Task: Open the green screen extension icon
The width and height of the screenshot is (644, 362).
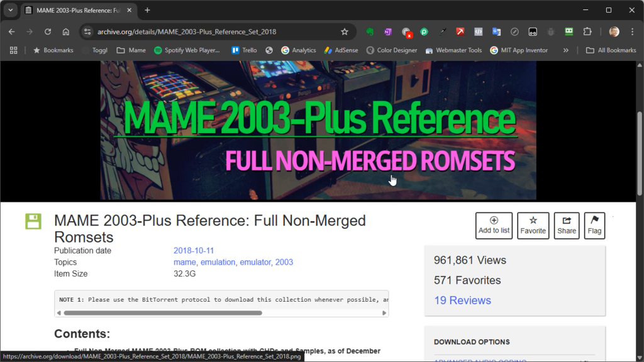Action: (x=569, y=31)
